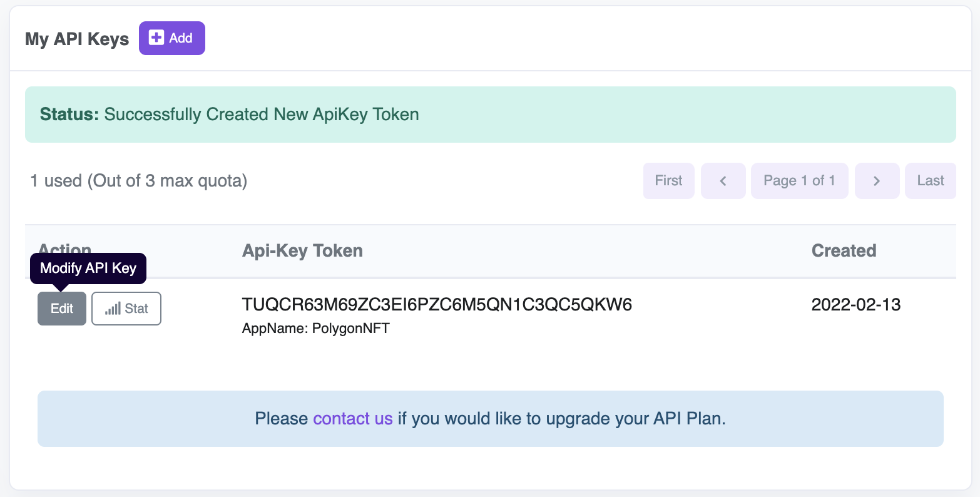Open Edit for the PolygonNFT key

[x=62, y=309]
